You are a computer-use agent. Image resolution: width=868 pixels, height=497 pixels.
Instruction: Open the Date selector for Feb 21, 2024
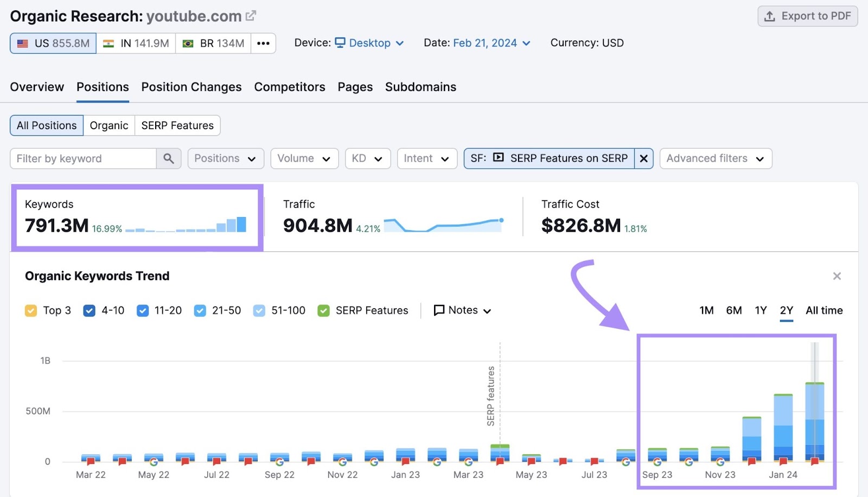[x=491, y=43]
